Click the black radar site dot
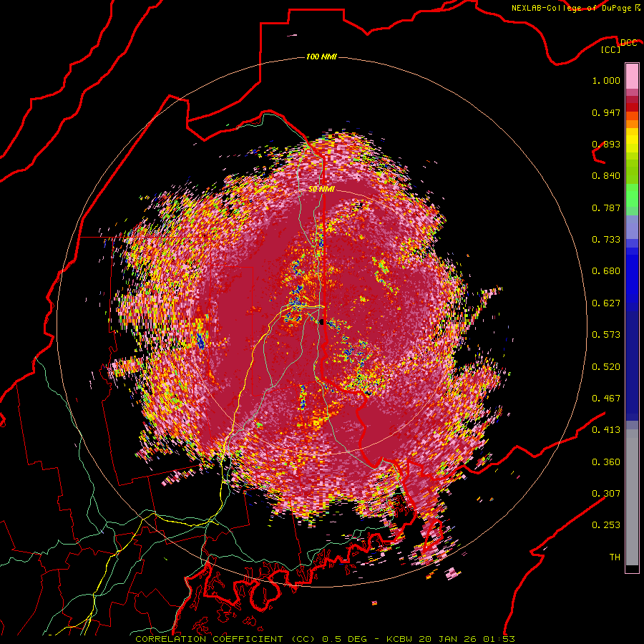644x644 pixels. point(321,321)
